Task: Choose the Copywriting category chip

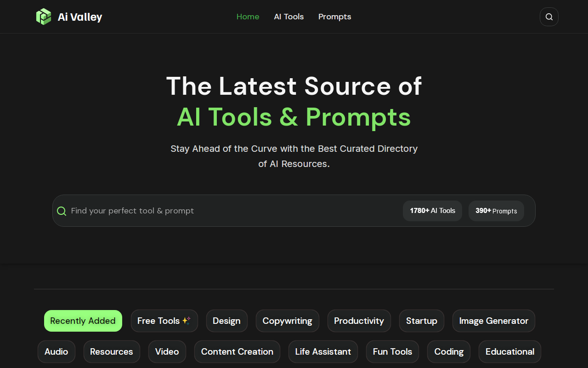Action: point(287,321)
